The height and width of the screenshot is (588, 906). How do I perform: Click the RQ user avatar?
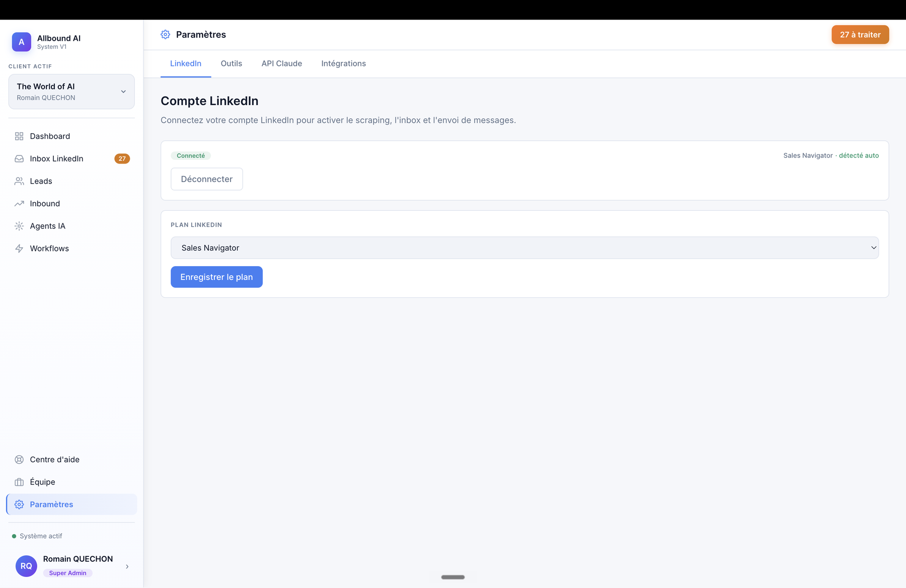tap(26, 566)
